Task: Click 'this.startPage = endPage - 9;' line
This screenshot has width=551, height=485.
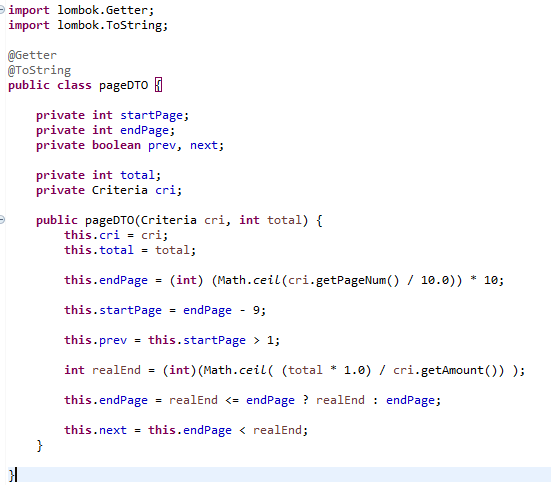Action: pos(165,310)
